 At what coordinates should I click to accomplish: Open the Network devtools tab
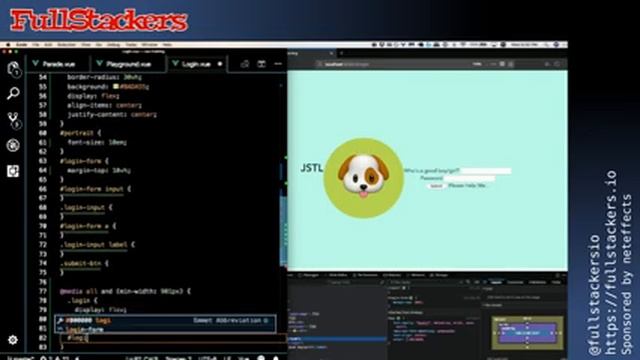pyautogui.click(x=416, y=276)
